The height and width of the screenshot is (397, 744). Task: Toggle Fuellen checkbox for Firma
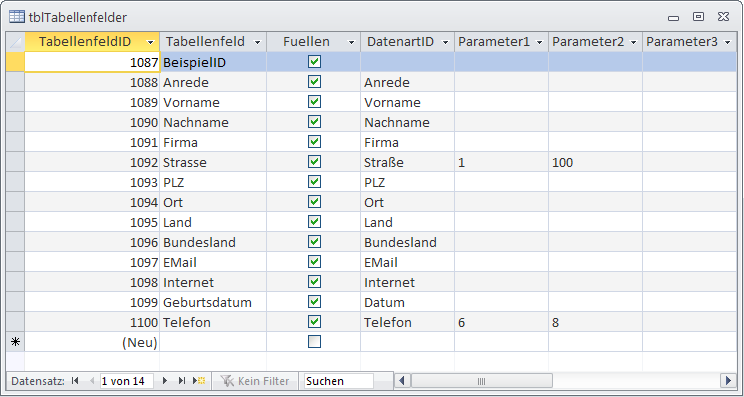[x=314, y=141]
